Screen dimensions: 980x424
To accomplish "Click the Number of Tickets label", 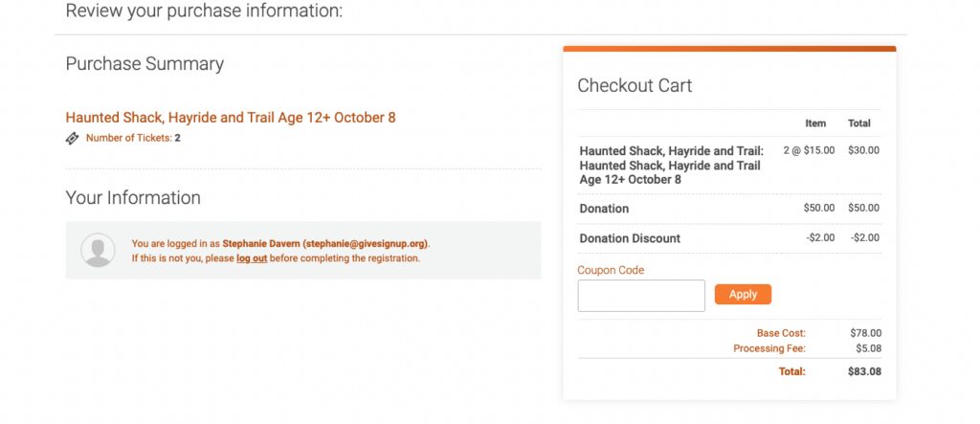I will [129, 138].
